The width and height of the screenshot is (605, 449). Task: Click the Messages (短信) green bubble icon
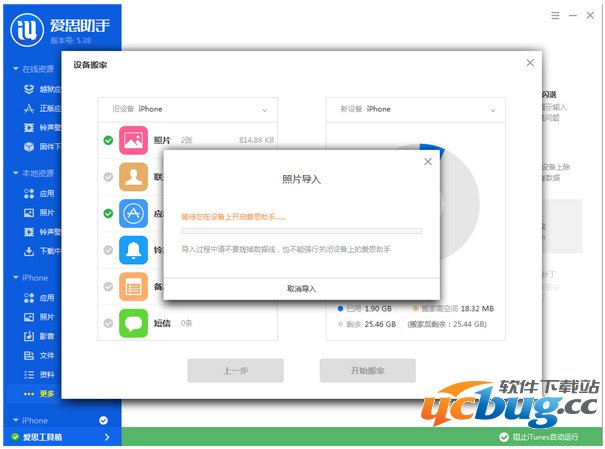(133, 323)
